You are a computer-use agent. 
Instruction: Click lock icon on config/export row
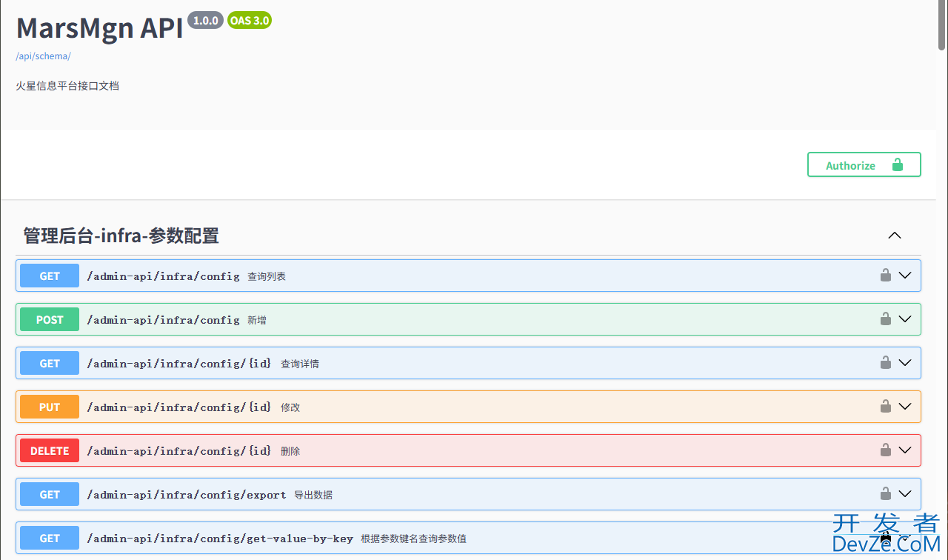click(885, 494)
